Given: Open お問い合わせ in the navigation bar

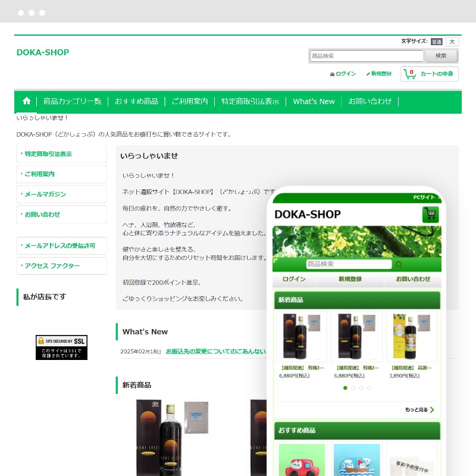Looking at the screenshot, I should [x=369, y=101].
